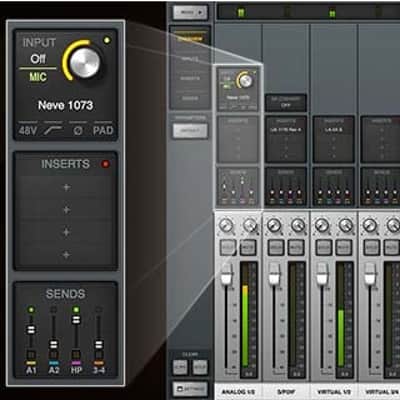Screen dimensions: 400x400
Task: Click the S/PDIF channel fader cap
Action: coord(274,274)
